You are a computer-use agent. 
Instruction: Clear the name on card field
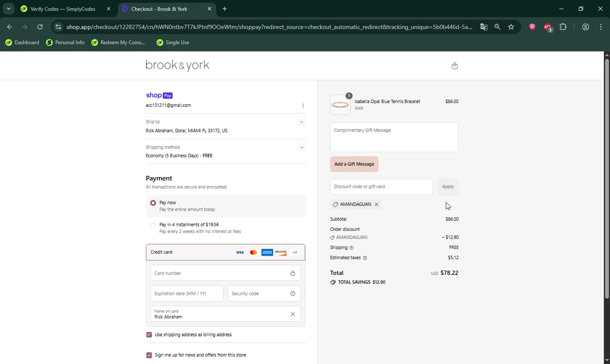[x=293, y=314]
